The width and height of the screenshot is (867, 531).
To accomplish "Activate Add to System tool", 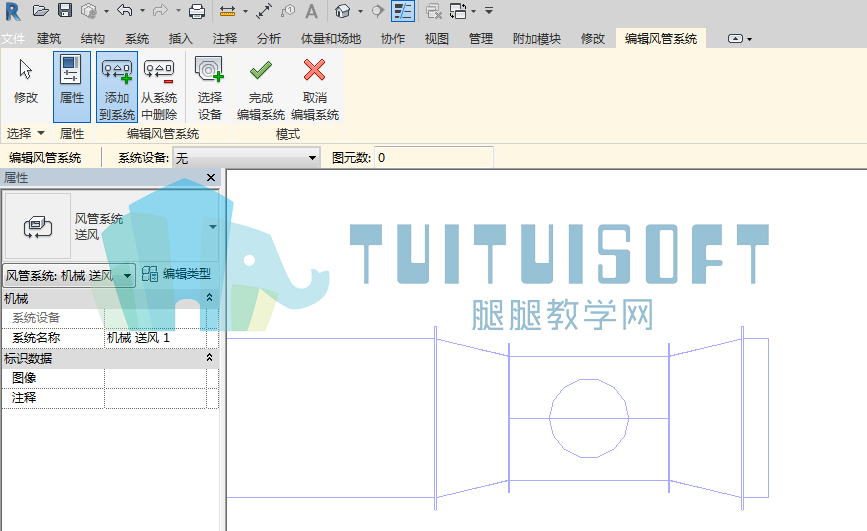I will coord(117,86).
